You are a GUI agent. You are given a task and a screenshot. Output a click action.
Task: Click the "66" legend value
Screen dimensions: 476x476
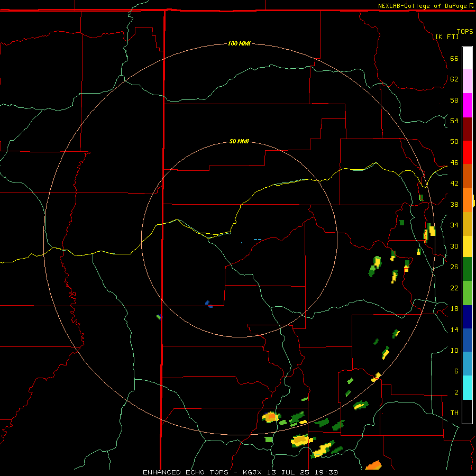(454, 59)
